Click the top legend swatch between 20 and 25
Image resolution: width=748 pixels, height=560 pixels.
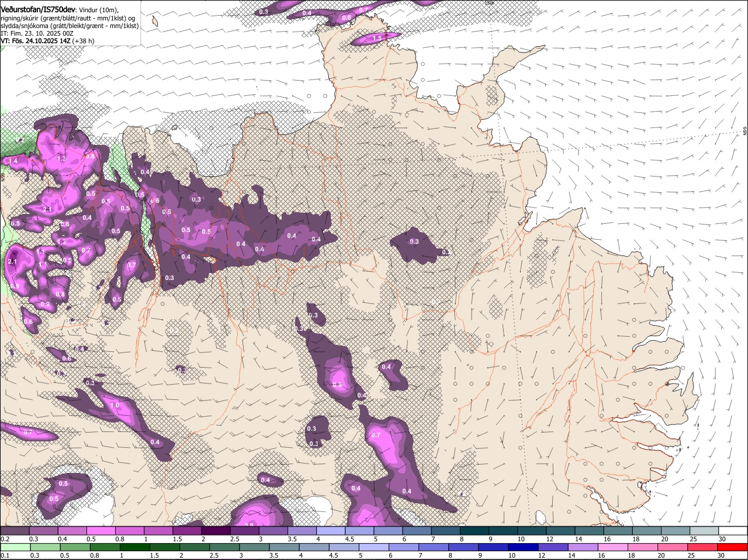(x=677, y=531)
